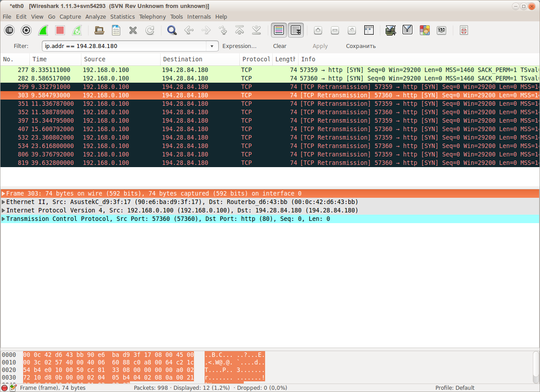
Task: Open the filter history dropdown arrow
Action: [212, 46]
